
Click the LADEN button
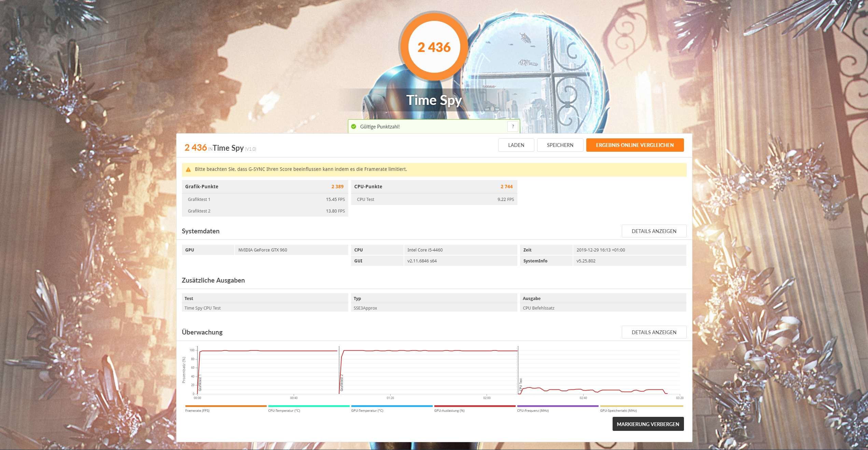[x=516, y=145]
